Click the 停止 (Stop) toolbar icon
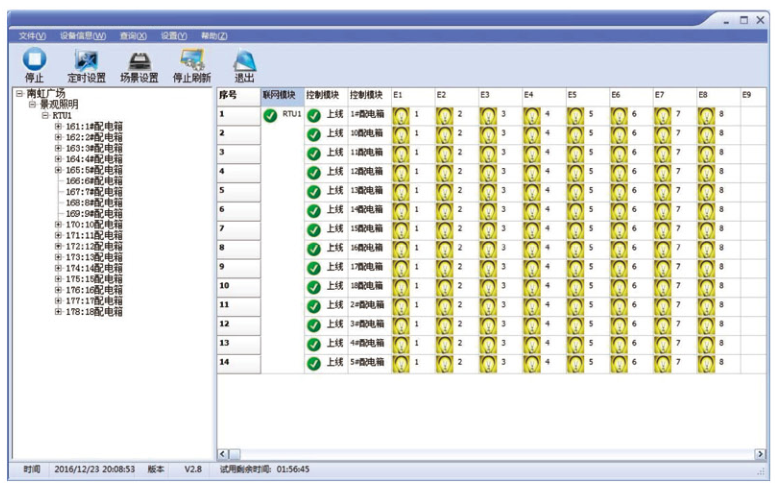 pos(34,61)
